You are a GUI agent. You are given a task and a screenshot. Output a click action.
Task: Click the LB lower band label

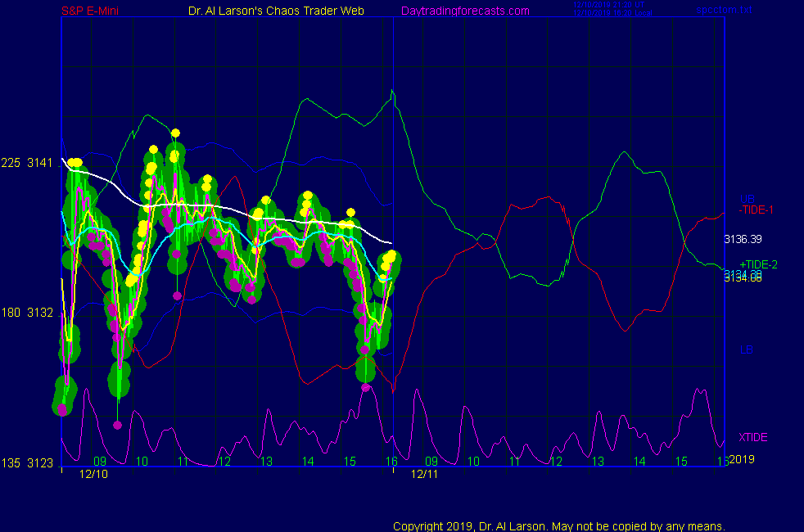point(747,350)
